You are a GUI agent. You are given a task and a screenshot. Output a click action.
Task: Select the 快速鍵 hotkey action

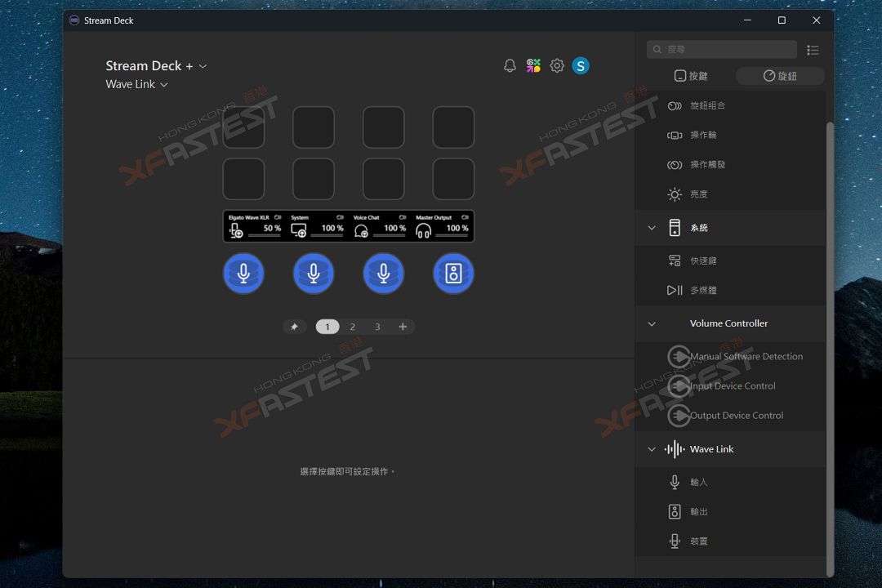(x=730, y=261)
